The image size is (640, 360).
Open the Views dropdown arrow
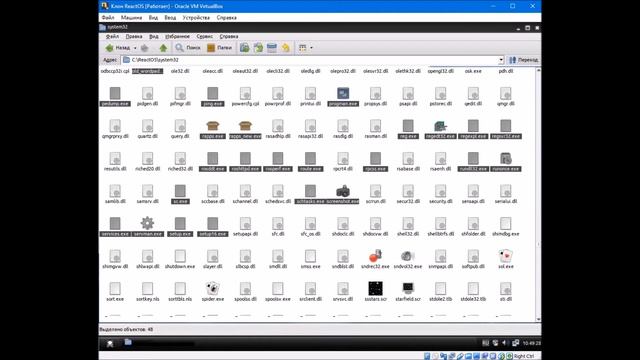pyautogui.click(x=311, y=48)
